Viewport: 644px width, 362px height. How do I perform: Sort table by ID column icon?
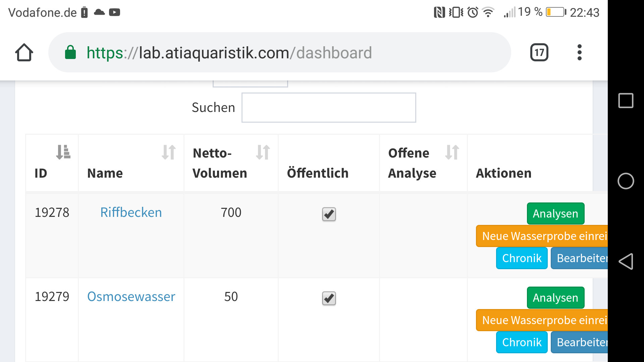(63, 152)
